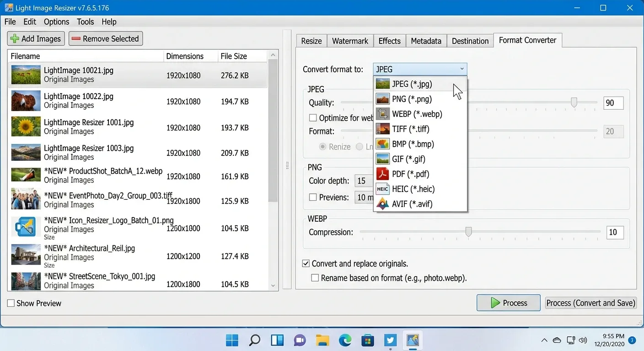Click the PNG format icon in list

coord(382,99)
